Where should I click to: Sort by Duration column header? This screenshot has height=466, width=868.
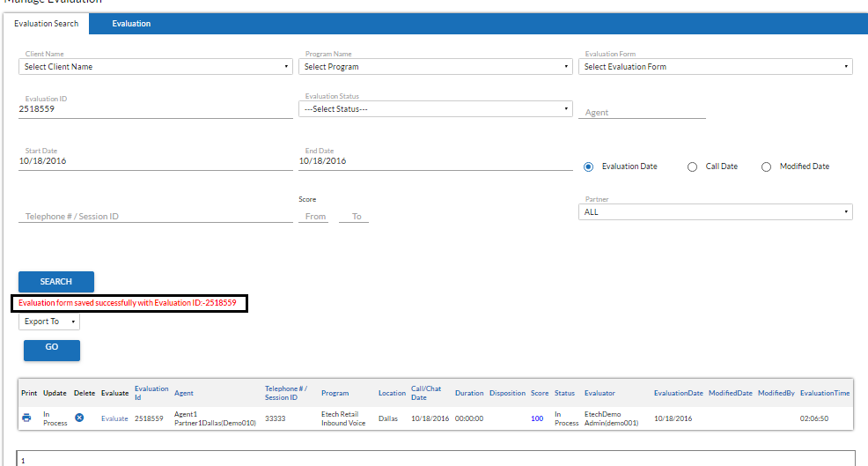click(469, 393)
